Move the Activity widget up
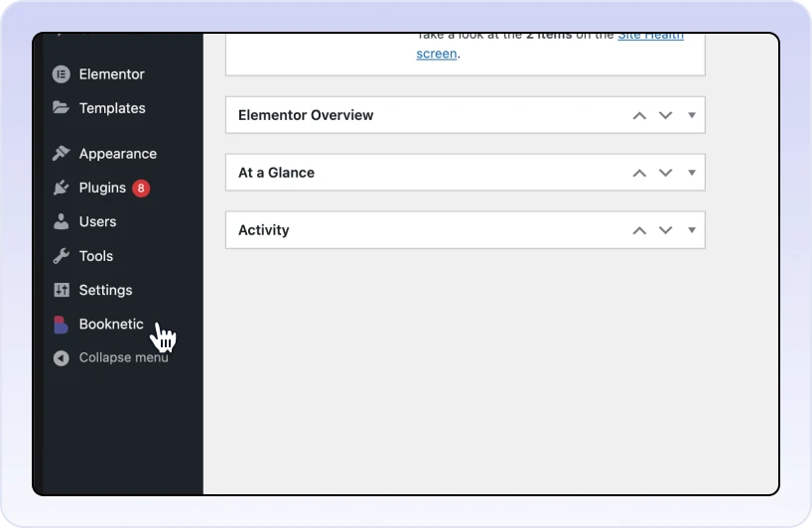Image resolution: width=812 pixels, height=528 pixels. (x=639, y=230)
